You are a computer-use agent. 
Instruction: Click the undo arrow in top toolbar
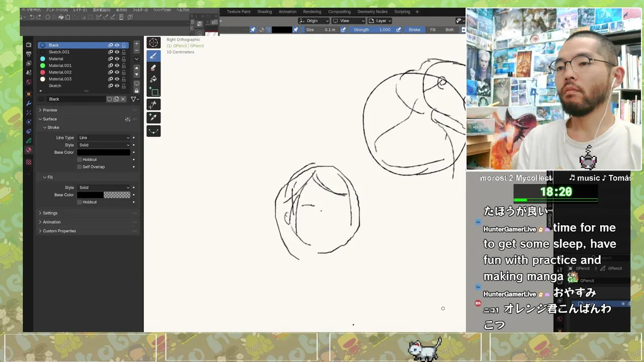[x=32, y=17]
